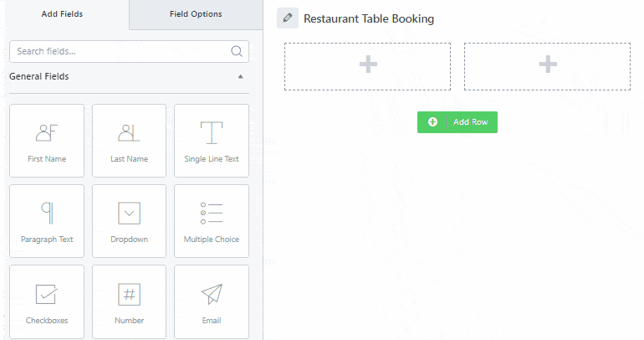The height and width of the screenshot is (340, 644).
Task: Click the search magnifier icon
Action: point(237,51)
